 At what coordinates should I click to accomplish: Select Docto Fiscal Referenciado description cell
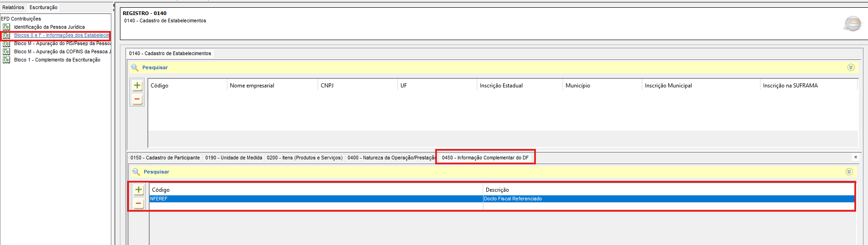669,199
